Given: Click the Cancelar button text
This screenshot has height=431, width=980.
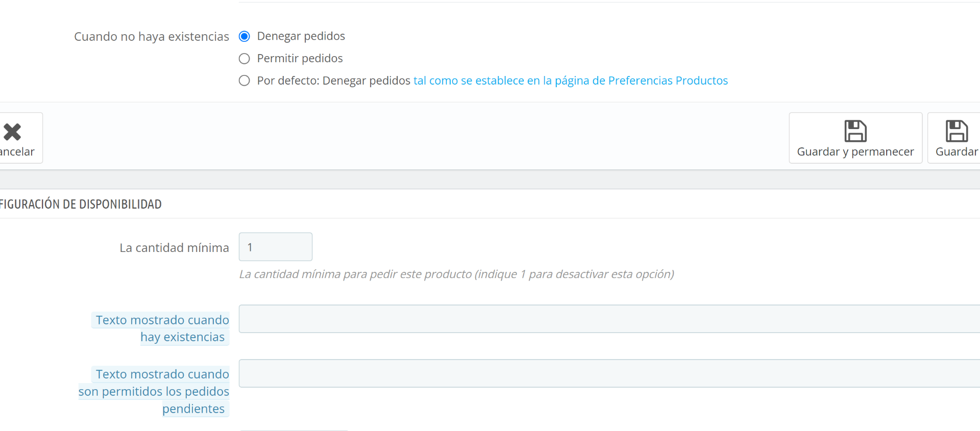Looking at the screenshot, I should coord(17,151).
